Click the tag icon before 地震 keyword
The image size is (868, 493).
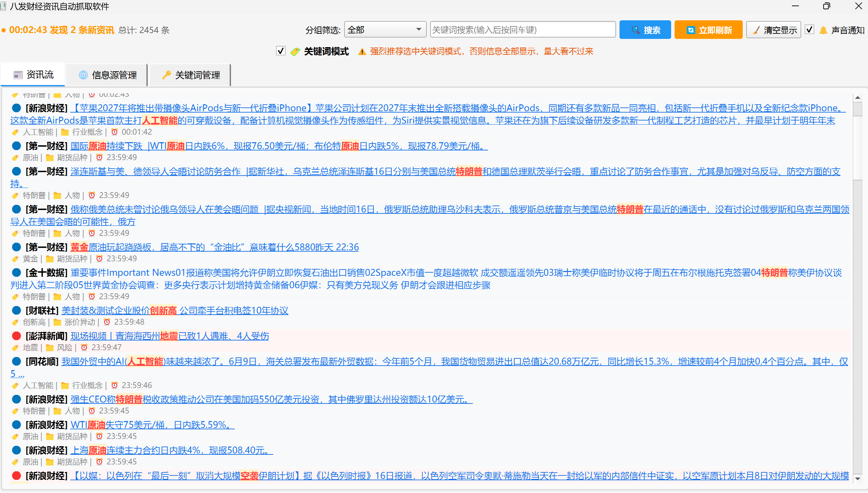(15, 348)
